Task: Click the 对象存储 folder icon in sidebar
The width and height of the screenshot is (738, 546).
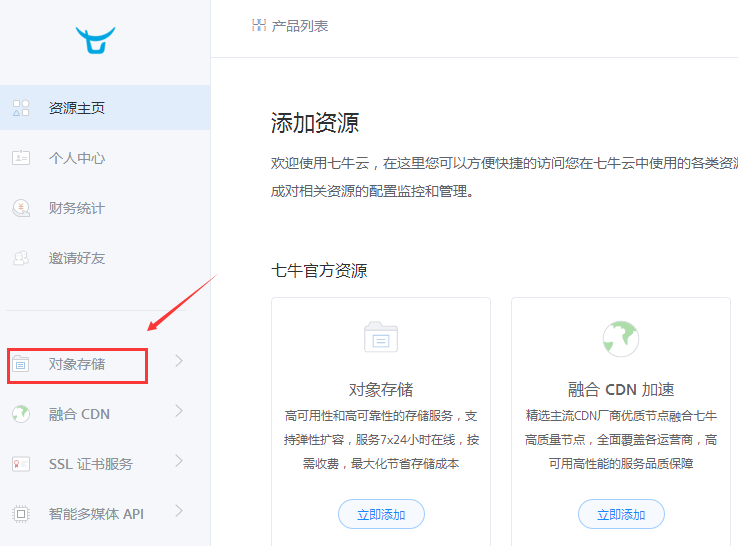Action: click(21, 364)
